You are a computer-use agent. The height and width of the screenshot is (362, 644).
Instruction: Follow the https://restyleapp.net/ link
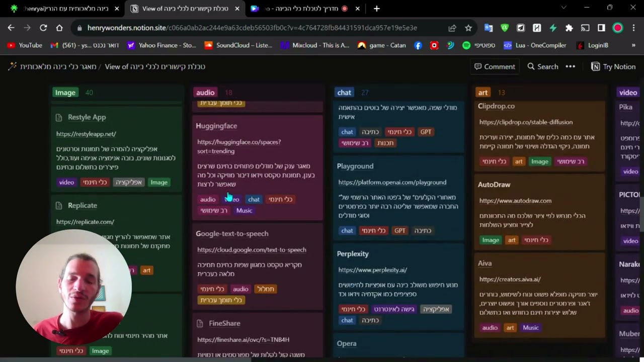click(86, 134)
